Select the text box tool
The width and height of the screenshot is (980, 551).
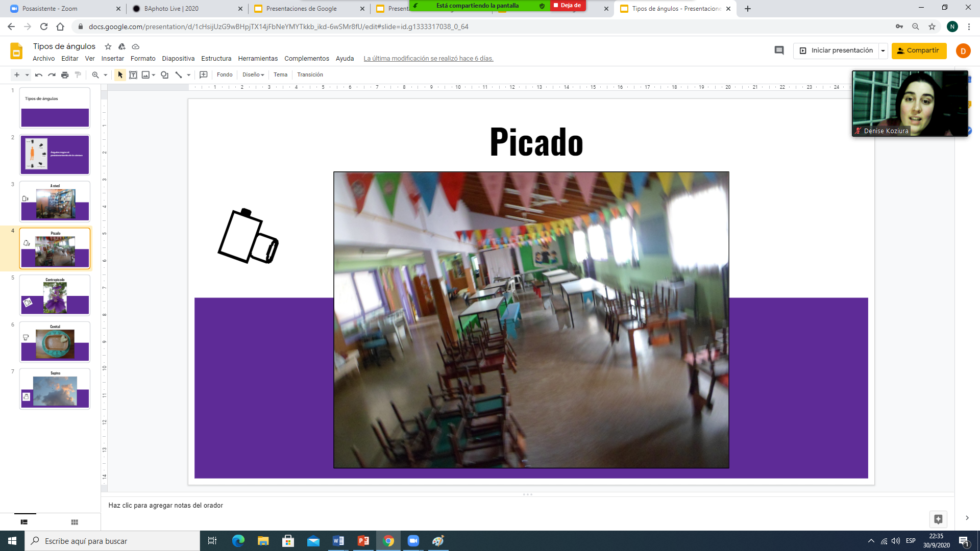tap(133, 75)
